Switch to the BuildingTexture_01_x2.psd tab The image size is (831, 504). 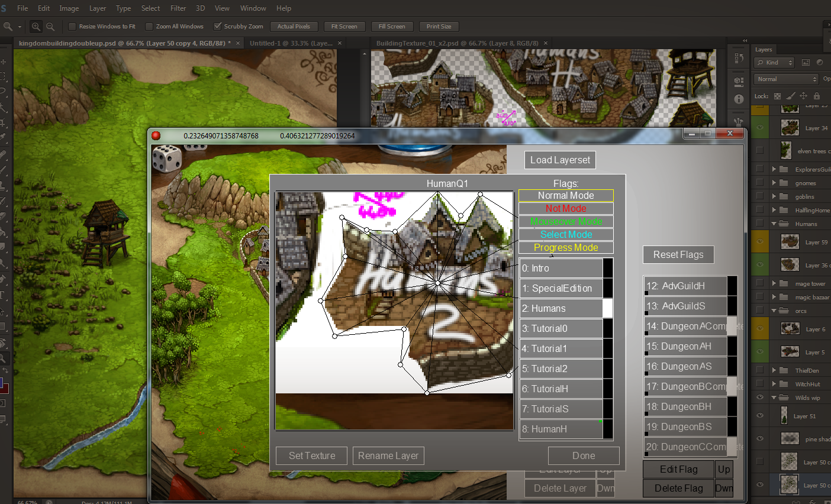[x=457, y=43]
